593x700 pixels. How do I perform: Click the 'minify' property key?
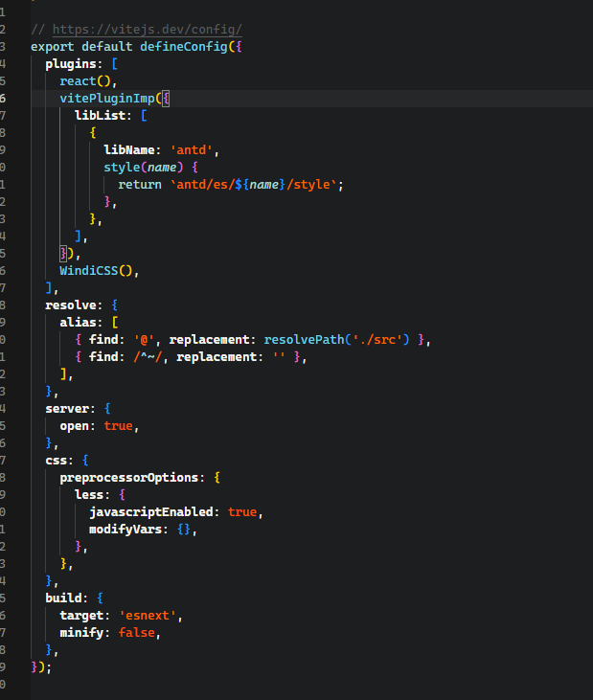pyautogui.click(x=81, y=633)
